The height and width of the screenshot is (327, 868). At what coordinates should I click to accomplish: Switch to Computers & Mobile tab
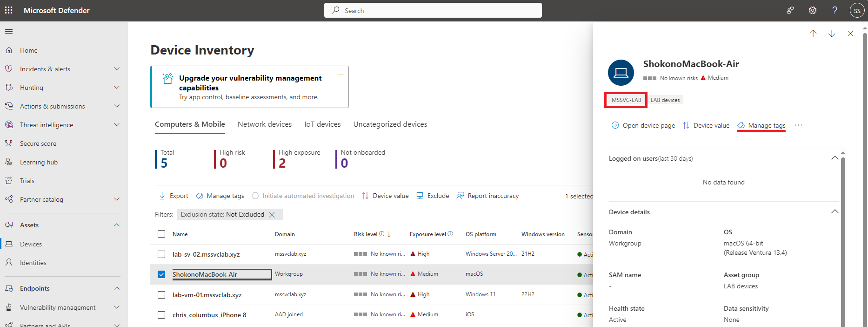click(190, 124)
